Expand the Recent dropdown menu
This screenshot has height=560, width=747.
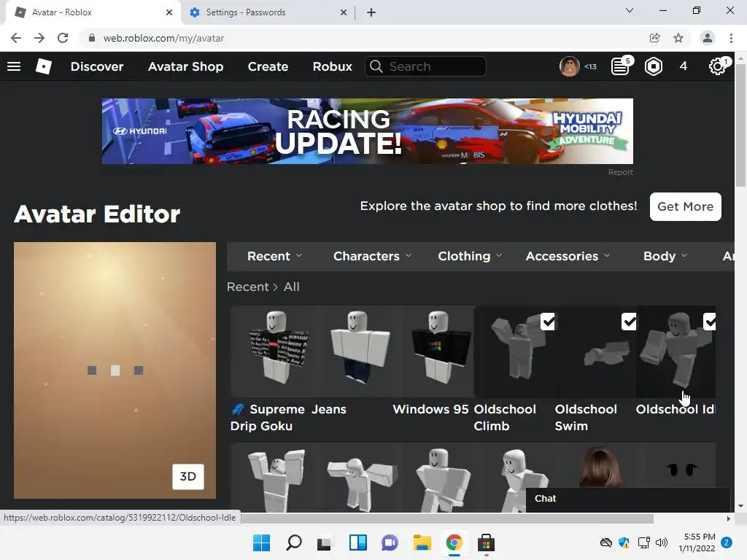point(275,256)
